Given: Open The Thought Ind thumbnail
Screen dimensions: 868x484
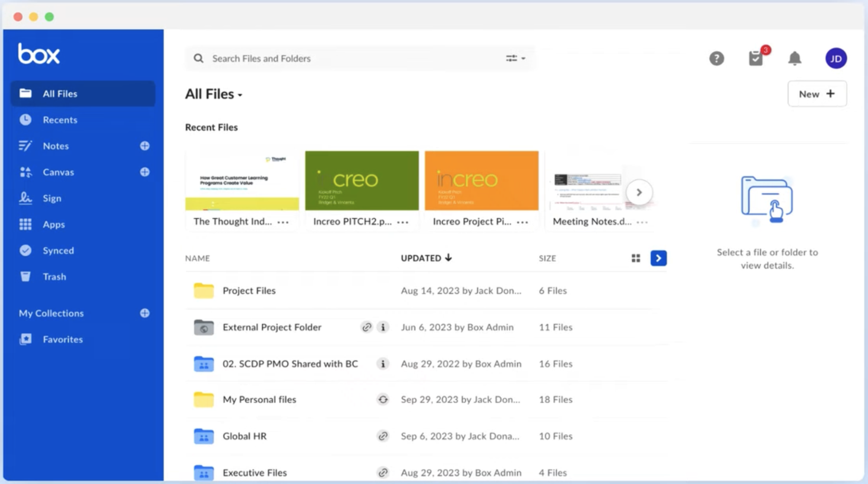Looking at the screenshot, I should tap(242, 181).
